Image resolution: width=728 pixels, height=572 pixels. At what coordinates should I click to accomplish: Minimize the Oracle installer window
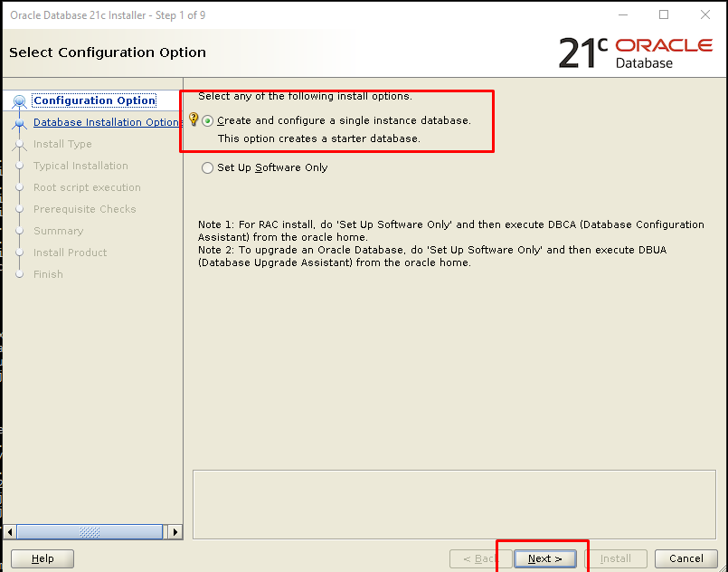tap(623, 14)
